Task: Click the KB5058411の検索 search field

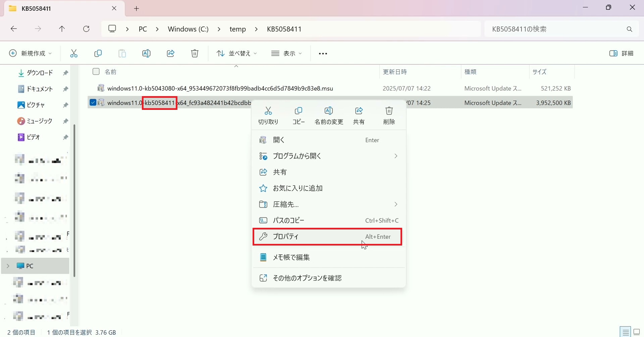Action: pyautogui.click(x=553, y=29)
